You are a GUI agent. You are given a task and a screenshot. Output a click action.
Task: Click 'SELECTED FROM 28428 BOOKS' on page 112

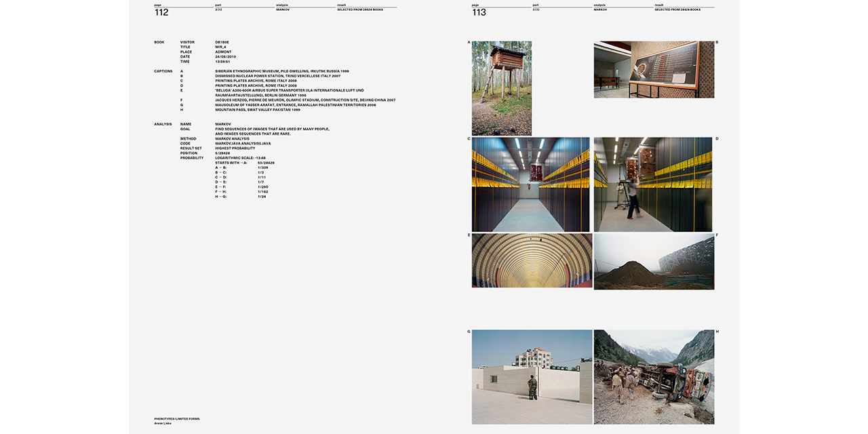click(359, 9)
